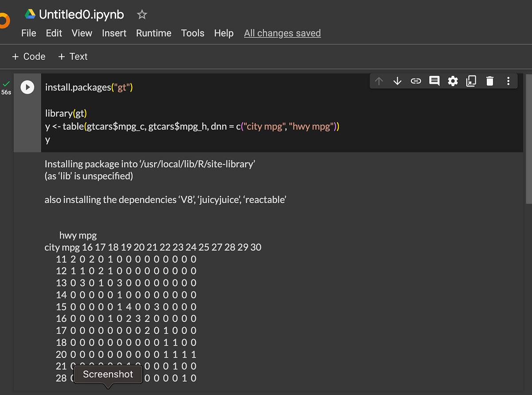The width and height of the screenshot is (532, 395).
Task: Open the cell editor settings gear
Action: click(x=453, y=81)
